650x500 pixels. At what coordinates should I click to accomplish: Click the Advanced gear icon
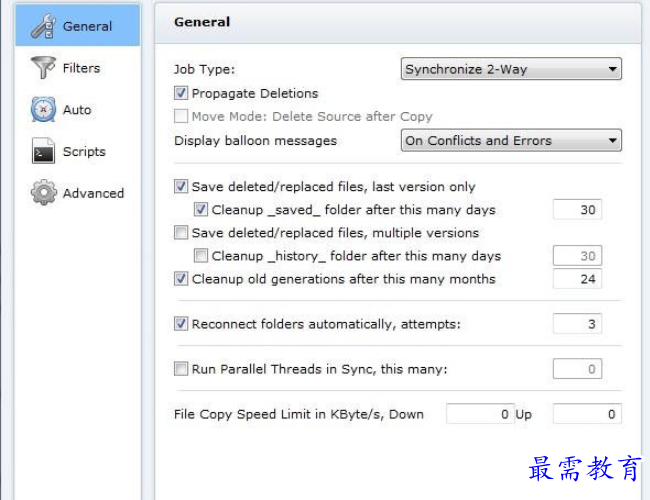44,193
